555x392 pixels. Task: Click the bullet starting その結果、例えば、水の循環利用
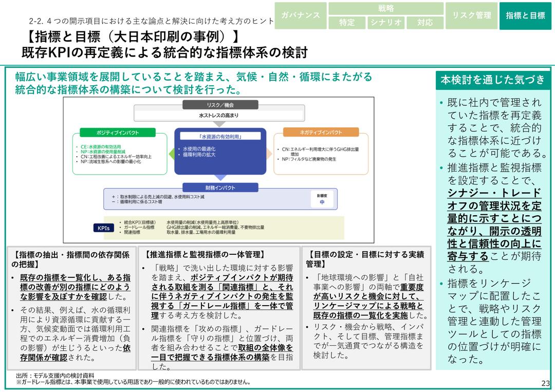(x=75, y=333)
